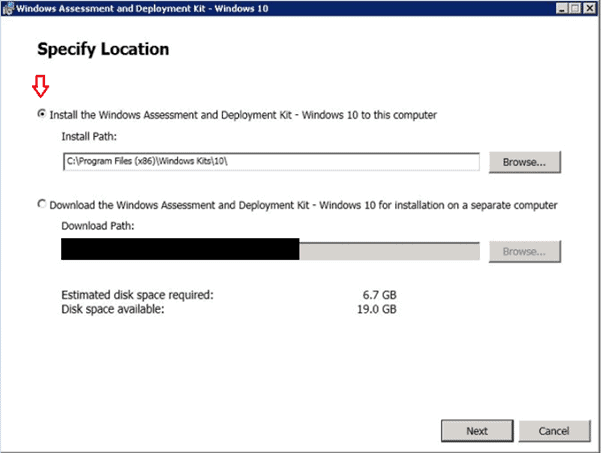Click the Download Path label

click(x=98, y=226)
